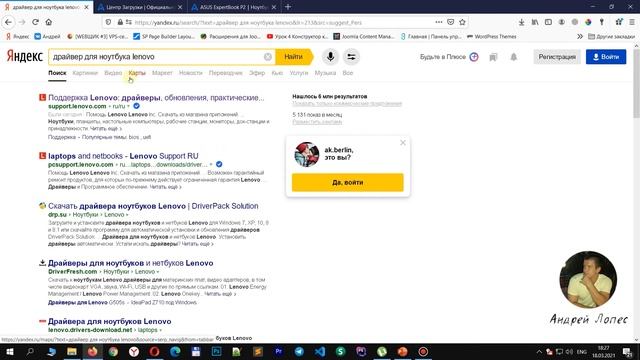
Task: Start voice search with the microphone icon
Action: (x=330, y=57)
